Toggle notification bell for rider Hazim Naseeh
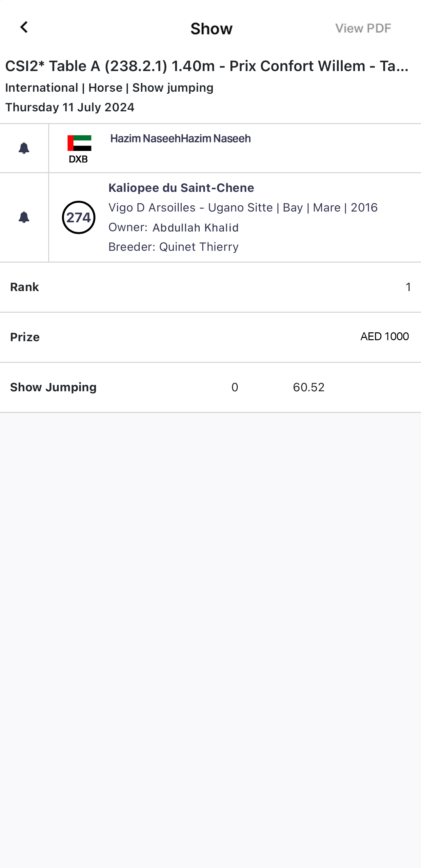 pyautogui.click(x=24, y=148)
